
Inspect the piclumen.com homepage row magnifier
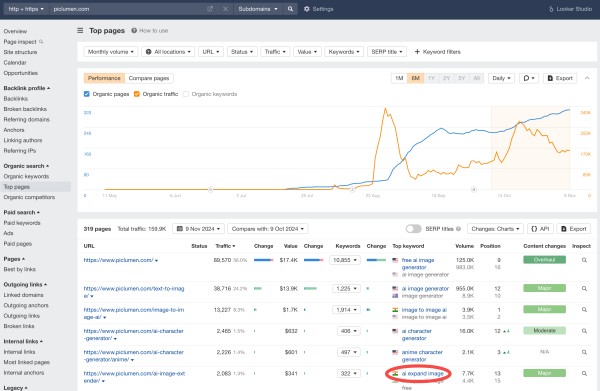pos(584,260)
